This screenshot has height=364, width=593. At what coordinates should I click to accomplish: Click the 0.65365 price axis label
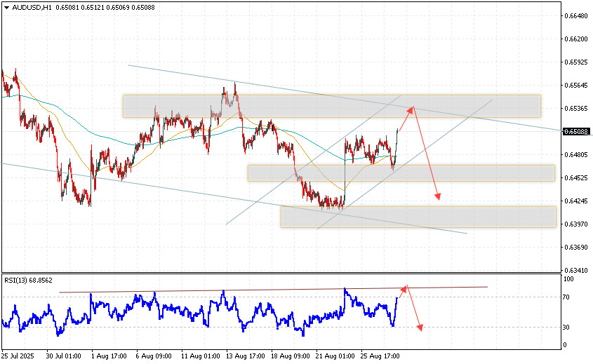576,109
